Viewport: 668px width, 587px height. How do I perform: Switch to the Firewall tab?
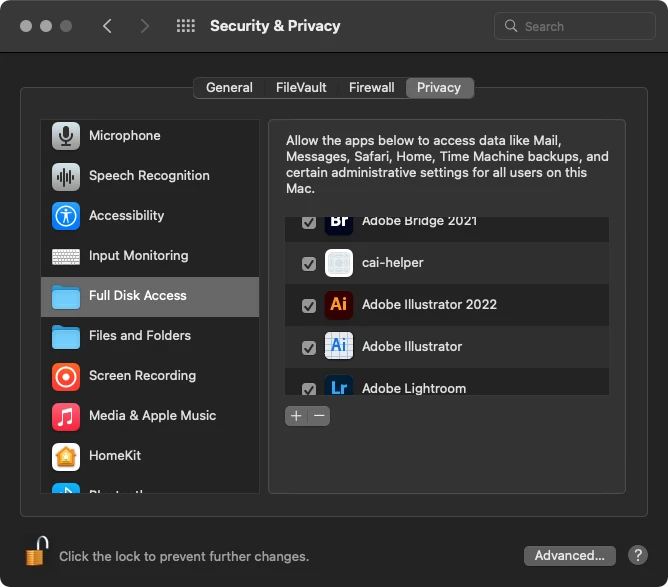(371, 88)
